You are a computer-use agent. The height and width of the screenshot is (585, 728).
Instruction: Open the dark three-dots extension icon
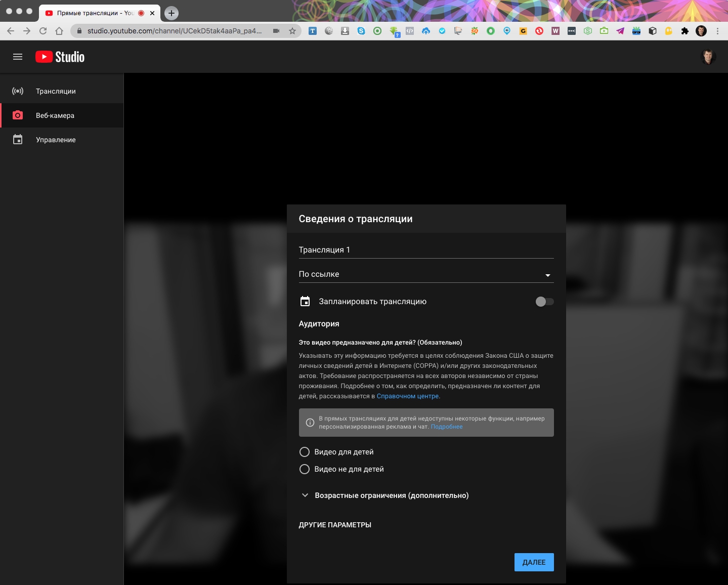pos(572,31)
